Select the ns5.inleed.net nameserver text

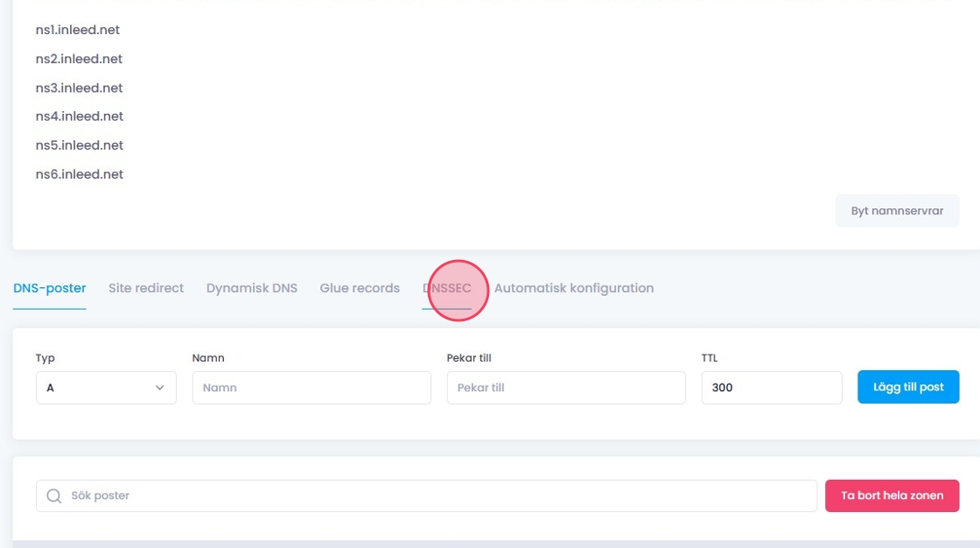coord(79,145)
